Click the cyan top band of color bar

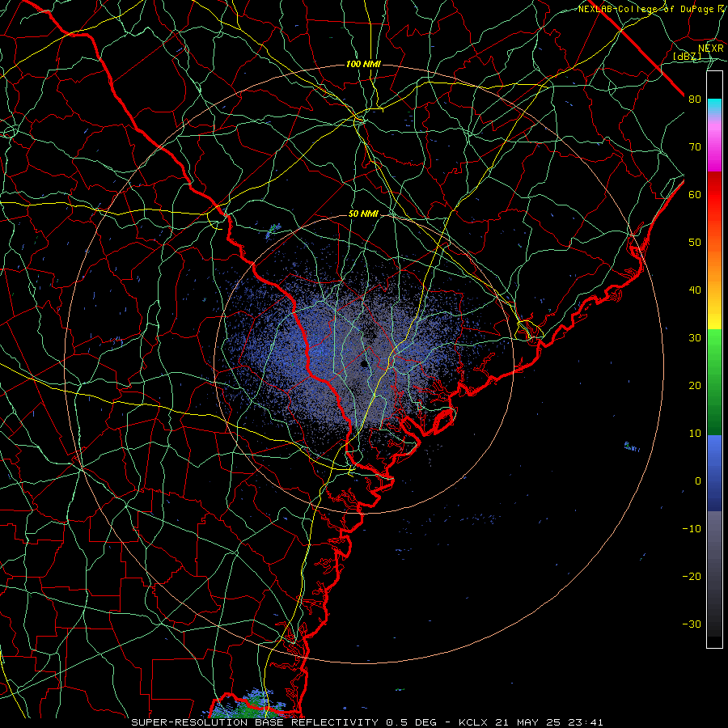(x=714, y=107)
